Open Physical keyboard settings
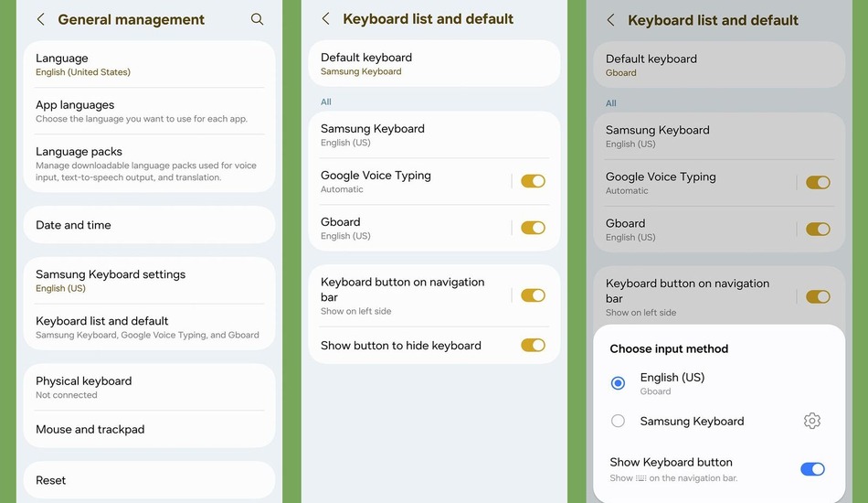The image size is (868, 503). click(148, 387)
